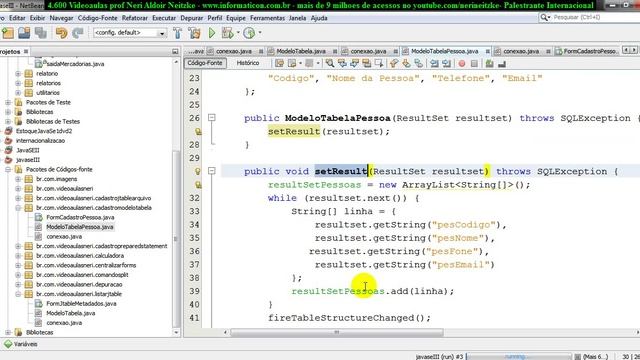The width and height of the screenshot is (640, 360).
Task: Expand the br.com.imagens package
Action: 18,179
